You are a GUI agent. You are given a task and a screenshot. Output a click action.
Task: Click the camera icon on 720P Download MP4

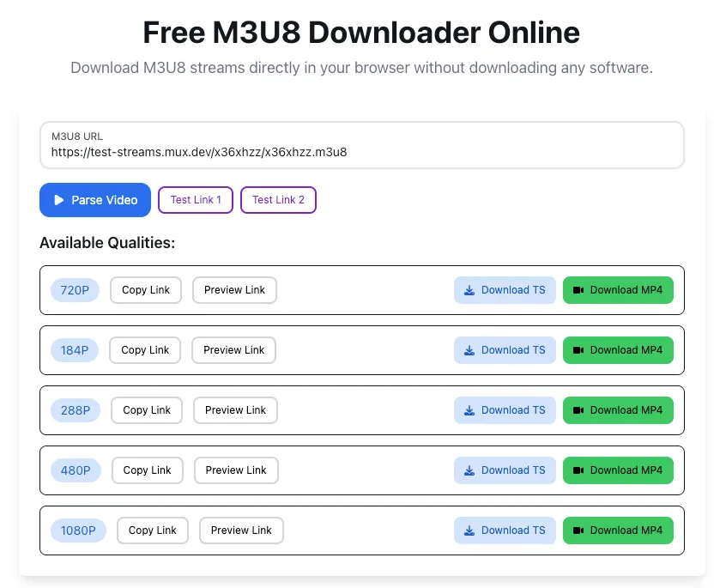[579, 290]
